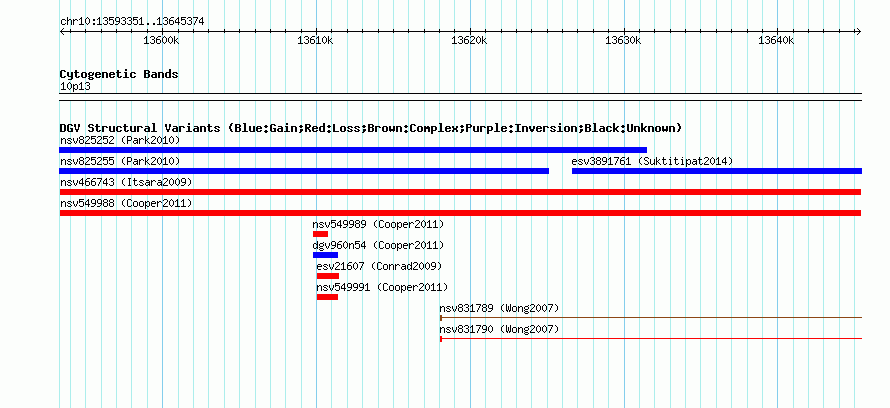This screenshot has height=408, width=890.
Task: Select the red nsv466743 loss bar
Action: pyautogui.click(x=460, y=192)
